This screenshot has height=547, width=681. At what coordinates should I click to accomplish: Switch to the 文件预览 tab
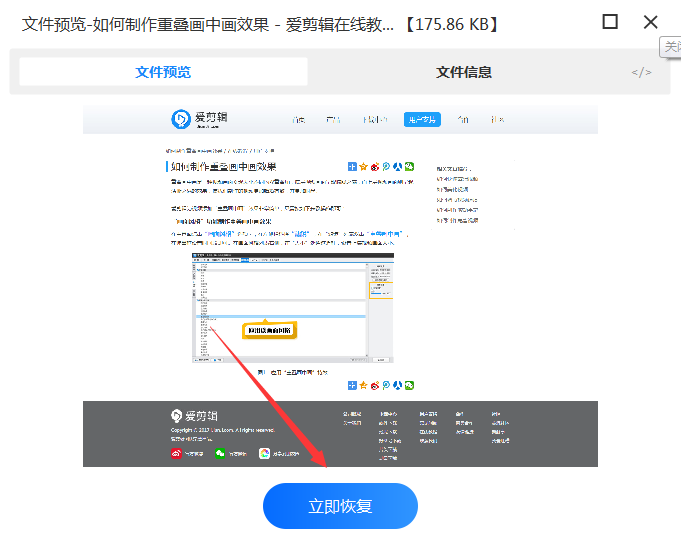coord(163,72)
